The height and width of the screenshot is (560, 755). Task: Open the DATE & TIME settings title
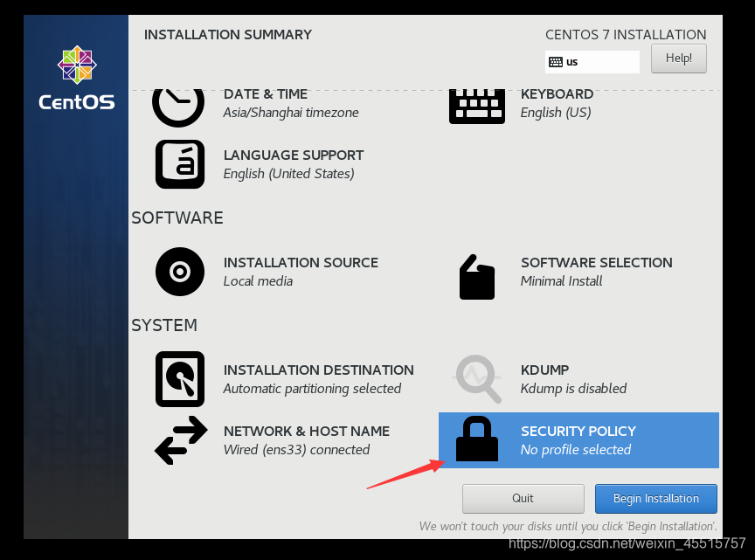[266, 93]
